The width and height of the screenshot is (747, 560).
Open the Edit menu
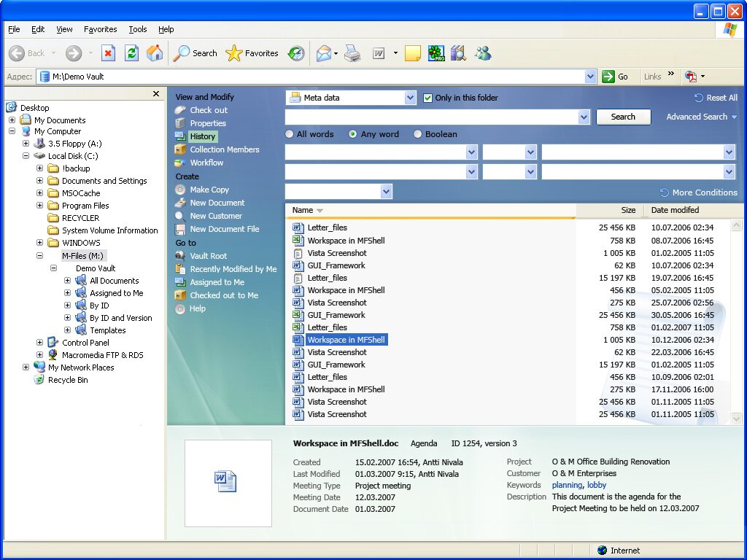pos(38,29)
